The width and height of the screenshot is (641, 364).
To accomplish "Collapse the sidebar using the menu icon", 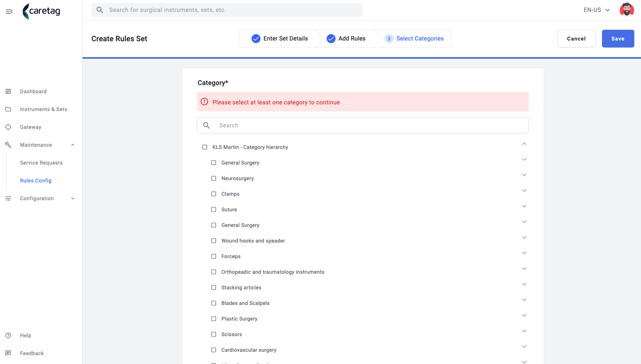I will click(9, 12).
